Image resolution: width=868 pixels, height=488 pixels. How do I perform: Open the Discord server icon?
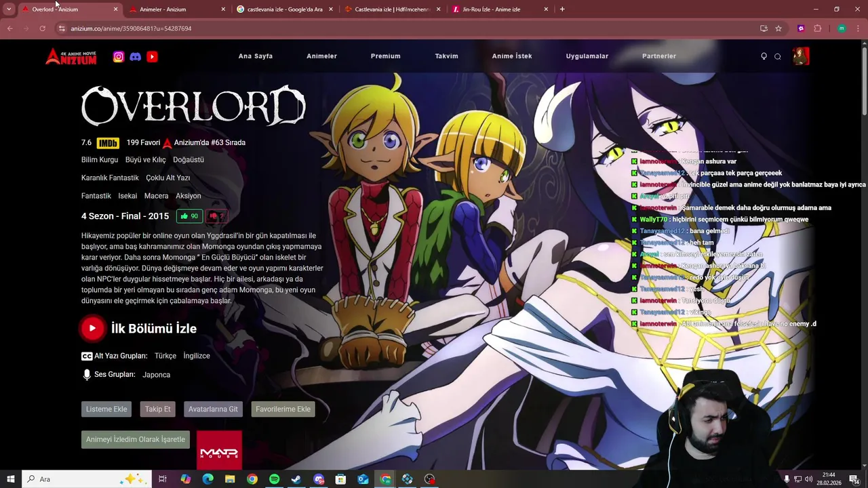136,57
